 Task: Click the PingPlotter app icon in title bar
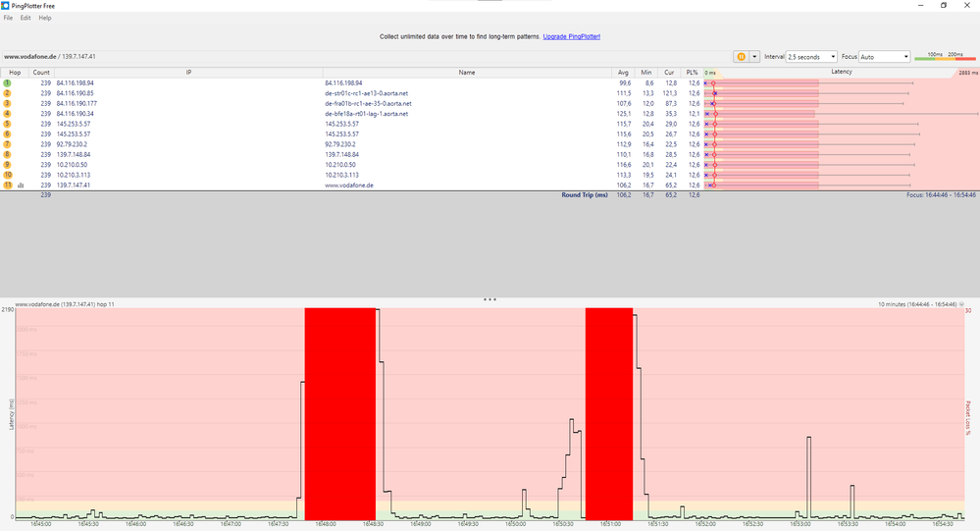(x=5, y=6)
